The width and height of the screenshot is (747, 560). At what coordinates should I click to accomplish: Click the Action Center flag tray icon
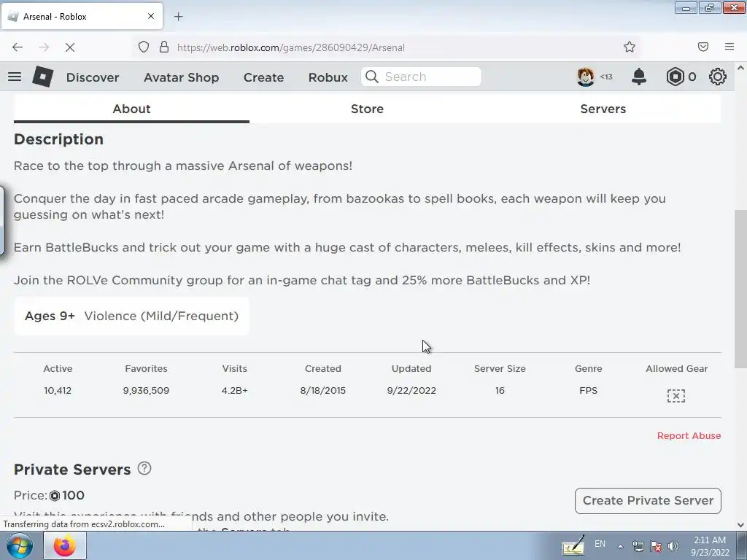tap(656, 545)
